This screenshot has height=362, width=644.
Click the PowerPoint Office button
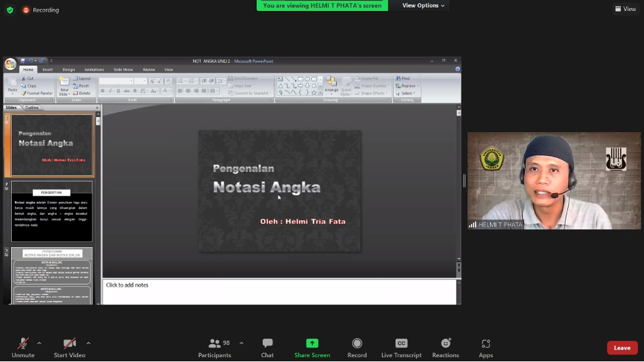[10, 64]
